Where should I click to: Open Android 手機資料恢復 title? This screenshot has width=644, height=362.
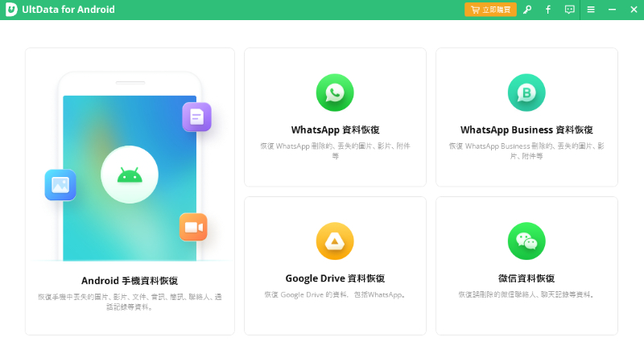(x=130, y=281)
